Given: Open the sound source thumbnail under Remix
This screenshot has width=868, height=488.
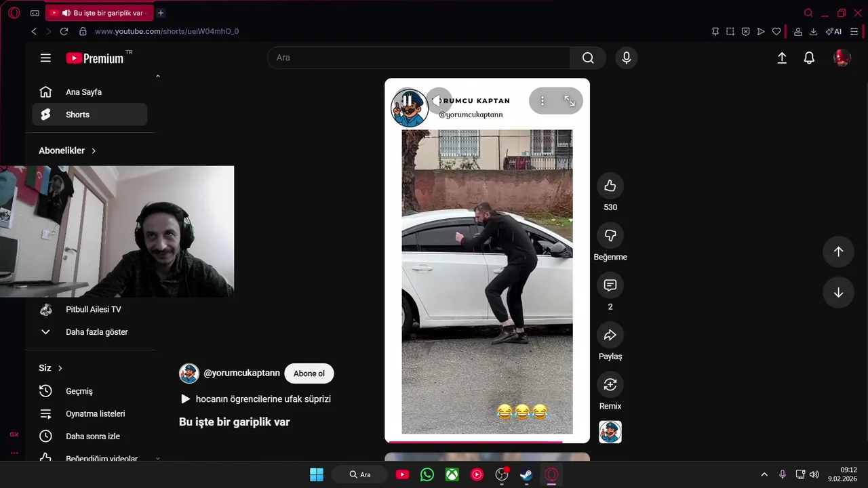Looking at the screenshot, I should [x=610, y=432].
